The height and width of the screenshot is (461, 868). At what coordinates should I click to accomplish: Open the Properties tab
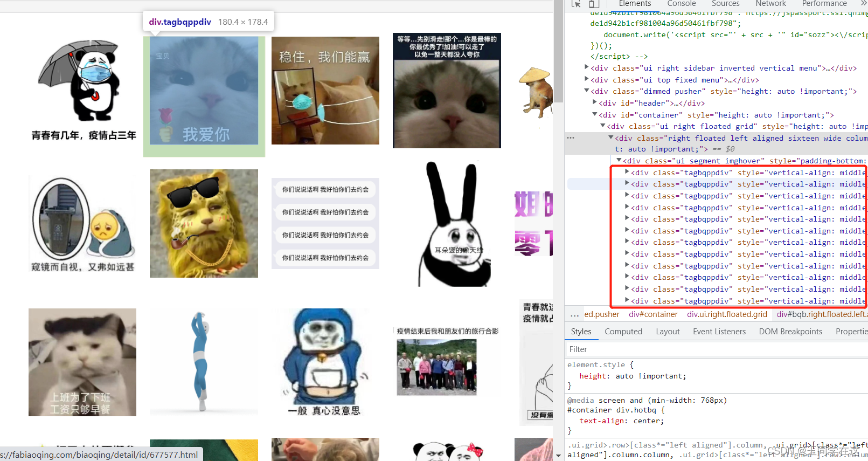851,332
